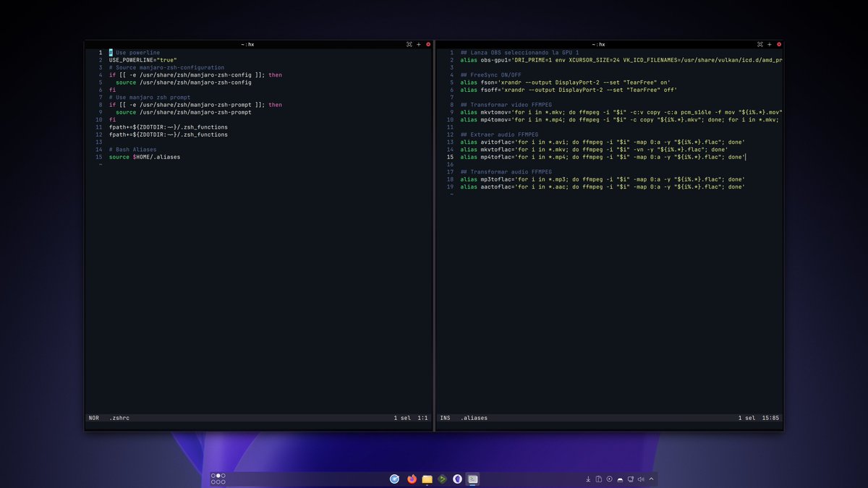Click line number 15 in the .aliases gutter
Image resolution: width=868 pixels, height=488 pixels.
click(x=450, y=157)
